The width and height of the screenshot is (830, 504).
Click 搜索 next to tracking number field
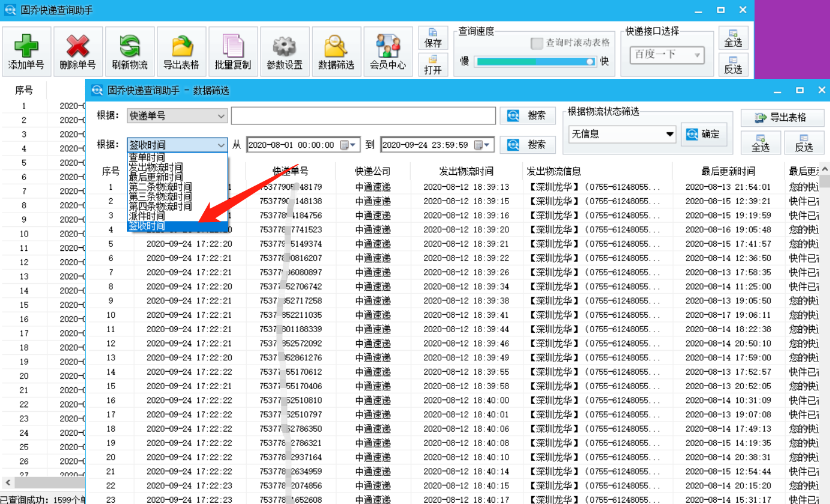[x=528, y=116]
